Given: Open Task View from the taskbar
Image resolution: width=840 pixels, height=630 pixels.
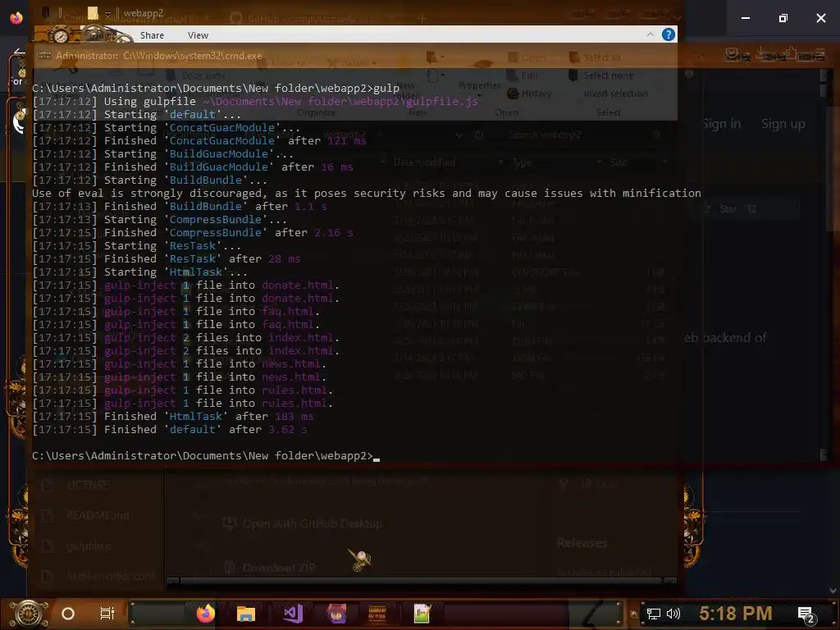Looking at the screenshot, I should point(107,614).
